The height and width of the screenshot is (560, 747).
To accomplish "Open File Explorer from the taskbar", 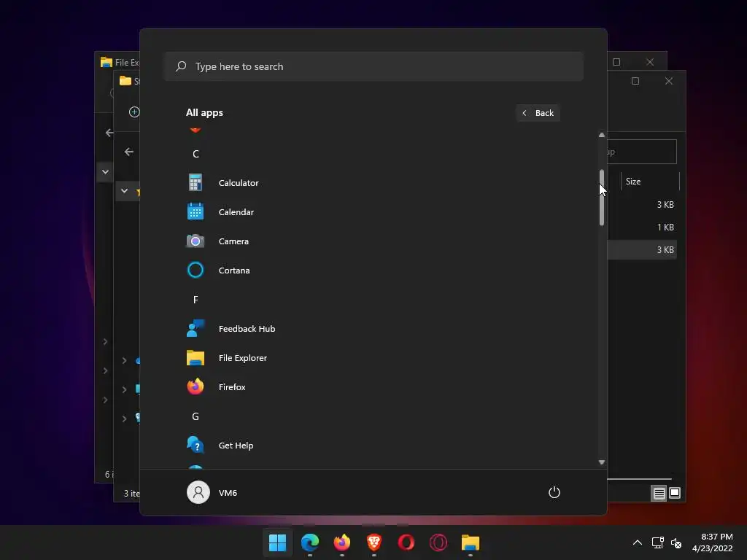I will click(471, 542).
